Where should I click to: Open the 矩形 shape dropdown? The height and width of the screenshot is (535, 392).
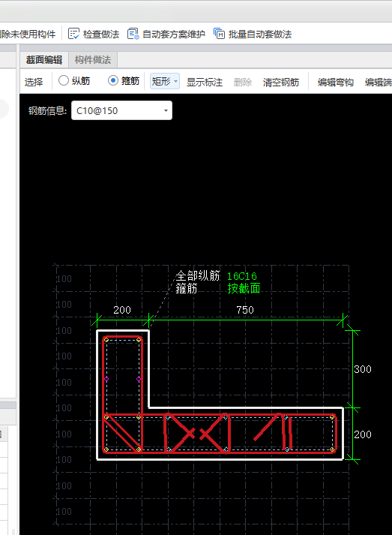(165, 81)
